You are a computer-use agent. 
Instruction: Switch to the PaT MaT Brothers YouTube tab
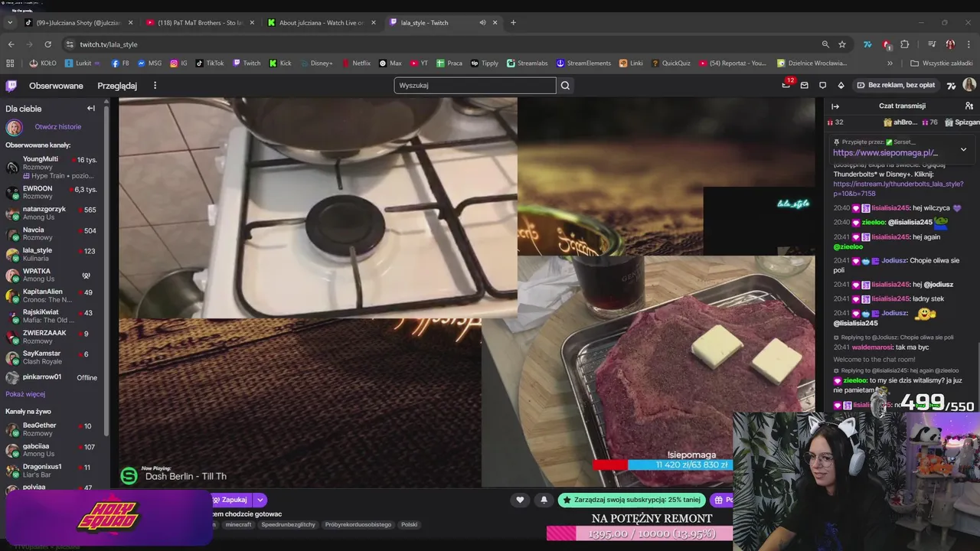pos(200,22)
